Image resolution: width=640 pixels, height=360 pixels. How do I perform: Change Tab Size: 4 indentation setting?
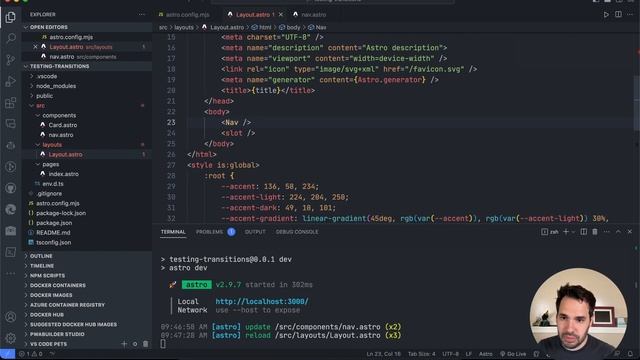(x=422, y=354)
